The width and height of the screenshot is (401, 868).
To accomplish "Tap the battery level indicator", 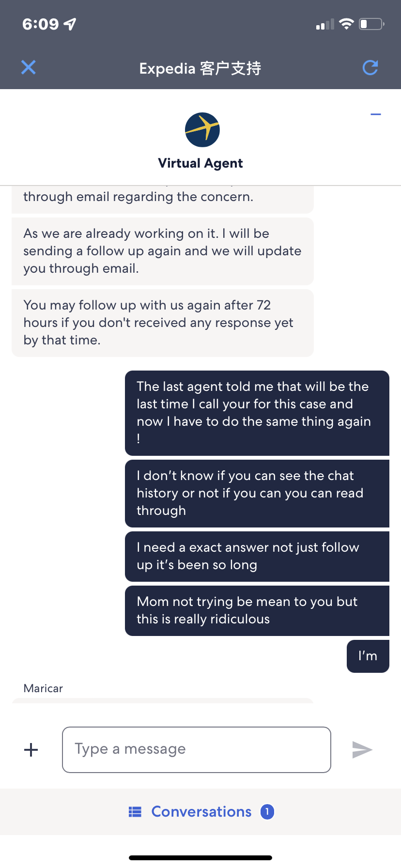I will pyautogui.click(x=370, y=24).
